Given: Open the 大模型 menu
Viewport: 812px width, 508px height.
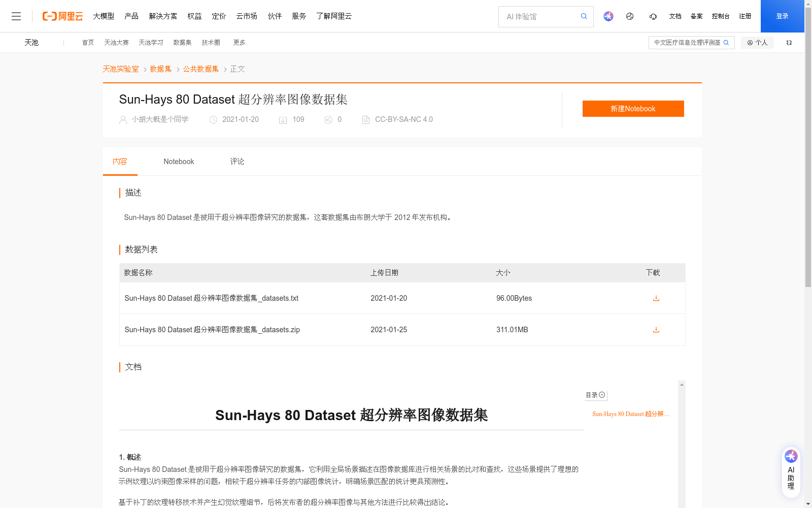Looking at the screenshot, I should 104,16.
